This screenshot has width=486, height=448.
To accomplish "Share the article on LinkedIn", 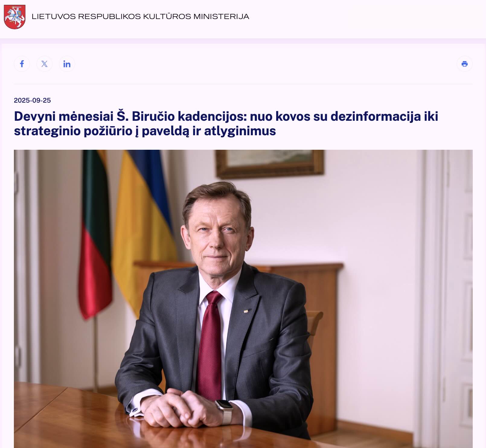I will pos(67,64).
